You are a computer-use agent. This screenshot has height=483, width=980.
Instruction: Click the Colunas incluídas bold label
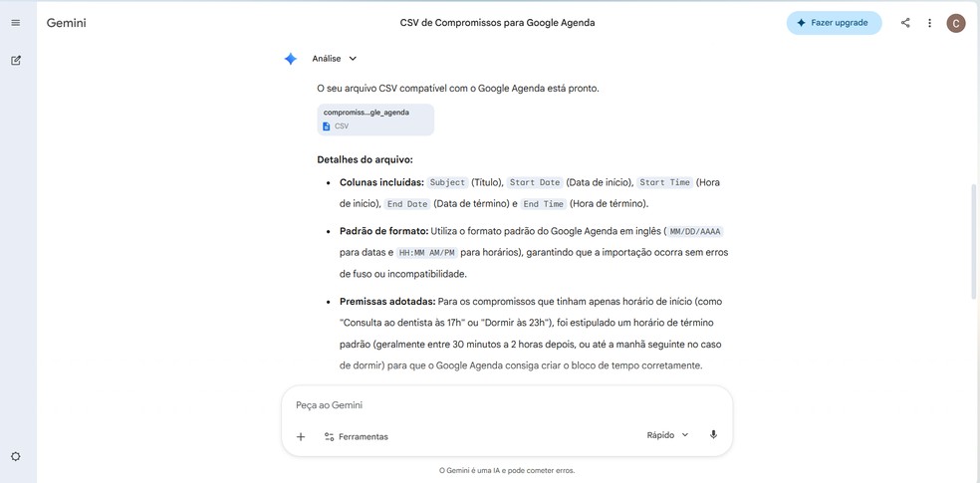(381, 182)
